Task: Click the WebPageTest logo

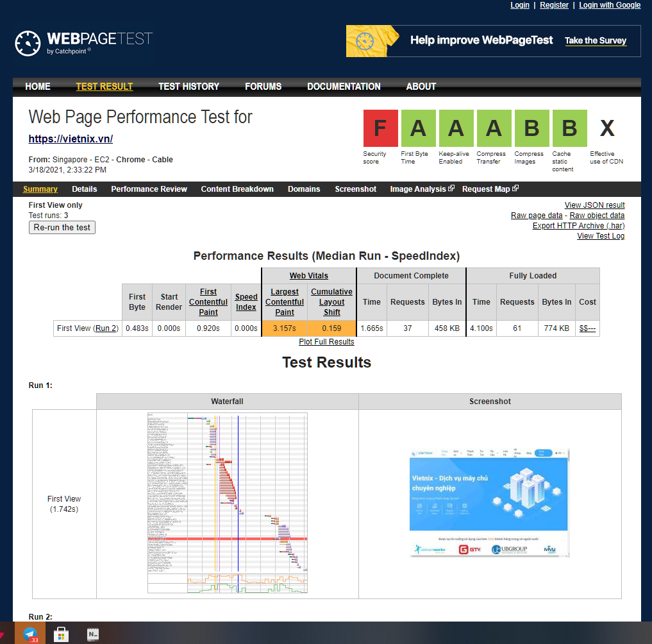Action: click(x=83, y=40)
